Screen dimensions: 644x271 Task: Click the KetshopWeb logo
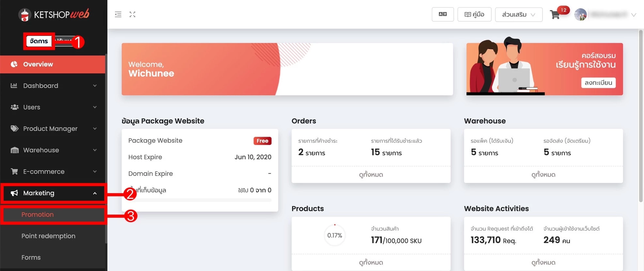pos(54,14)
